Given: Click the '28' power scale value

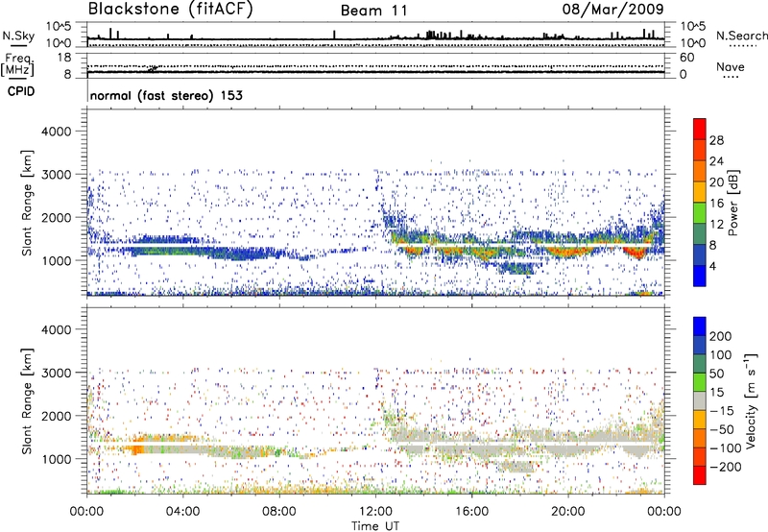Looking at the screenshot, I should click(x=716, y=140).
